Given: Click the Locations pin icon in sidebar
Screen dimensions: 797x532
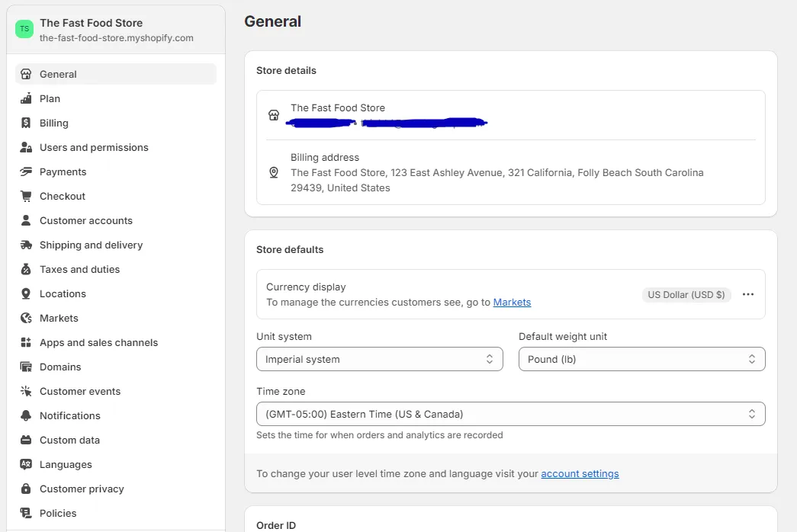Looking at the screenshot, I should 26,293.
